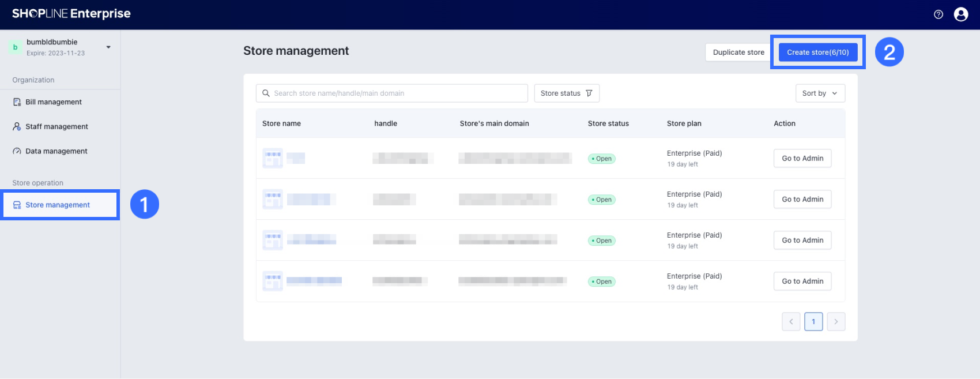Screen dimensions: 980x379
Task: Click the second store's thumbnail icon
Action: pyautogui.click(x=273, y=199)
